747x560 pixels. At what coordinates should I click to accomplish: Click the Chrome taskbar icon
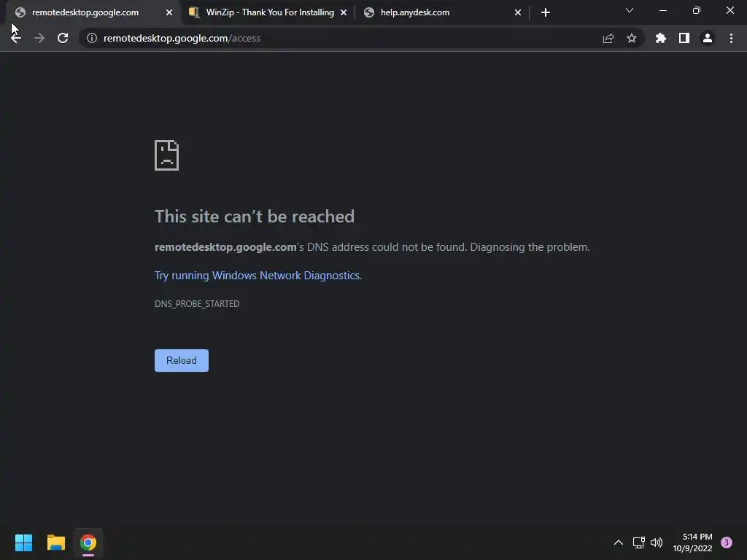click(x=88, y=542)
